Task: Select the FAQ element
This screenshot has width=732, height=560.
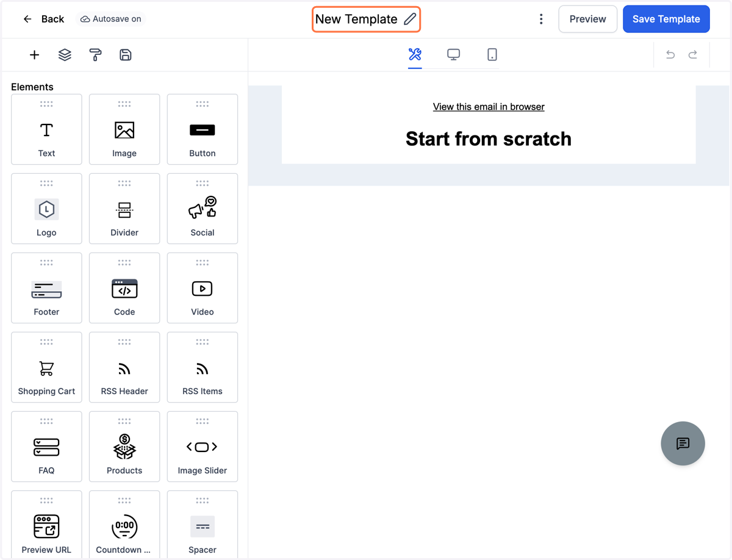Action: [46, 447]
